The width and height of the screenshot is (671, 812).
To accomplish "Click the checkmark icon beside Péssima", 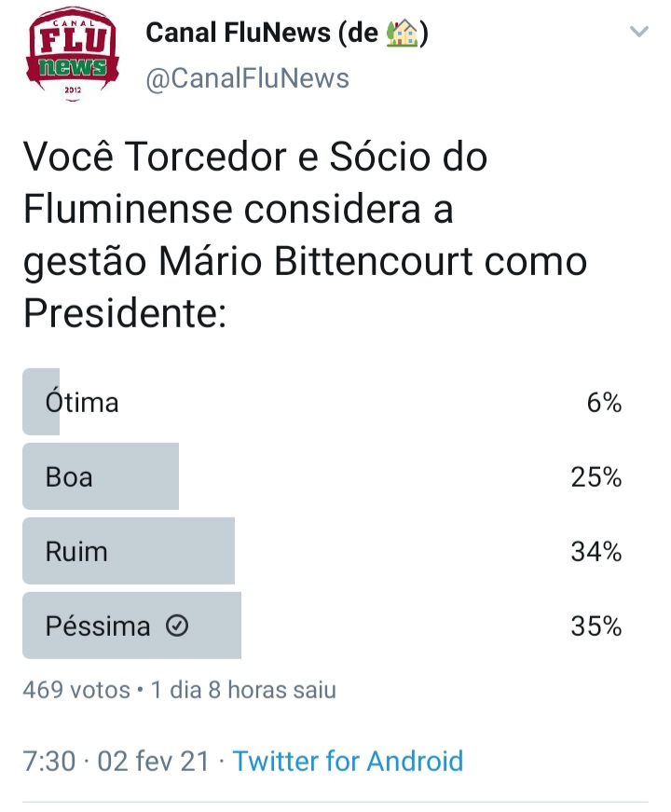I will (x=177, y=626).
